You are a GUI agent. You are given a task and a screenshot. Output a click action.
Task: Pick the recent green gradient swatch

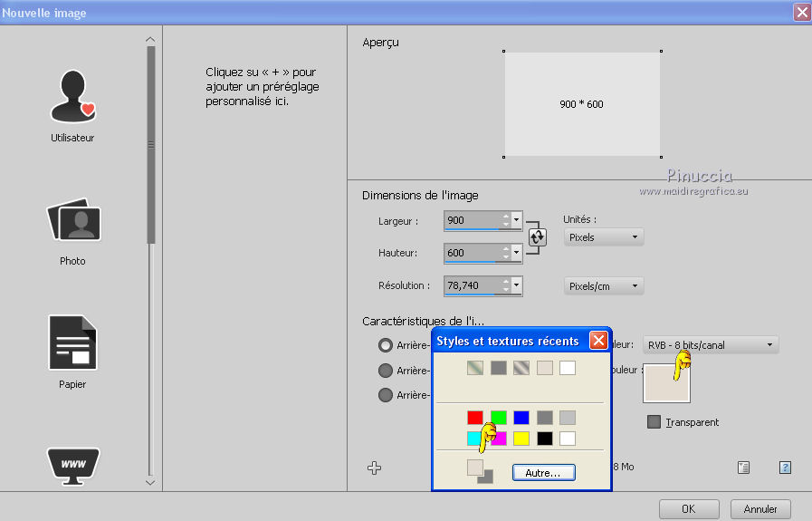(475, 368)
